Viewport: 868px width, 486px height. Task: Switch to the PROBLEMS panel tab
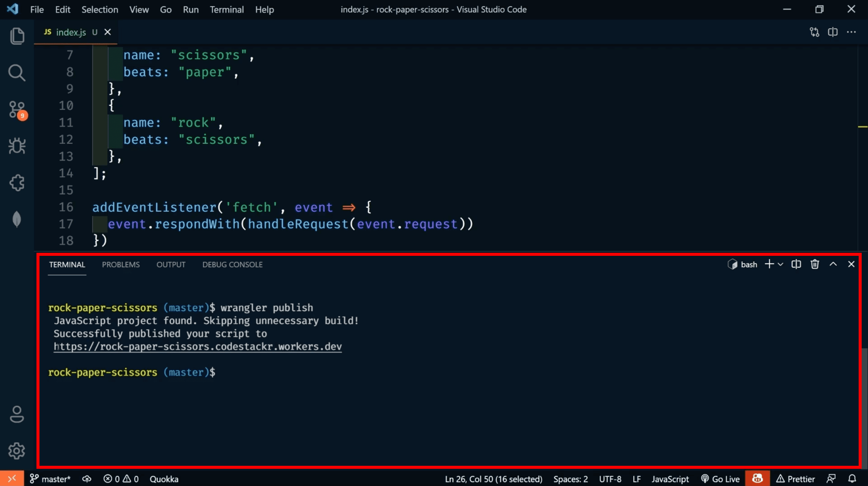(121, 265)
